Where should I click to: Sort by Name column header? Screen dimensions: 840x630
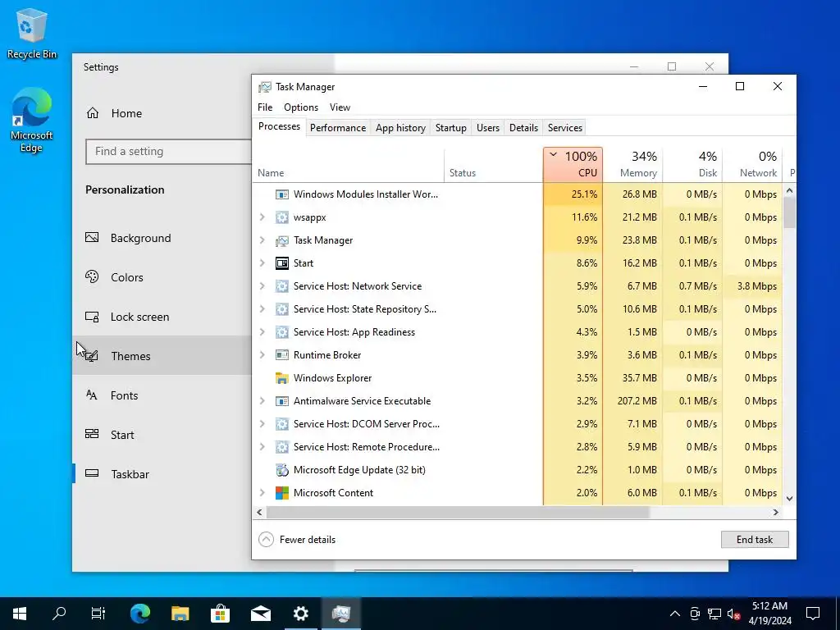348,164
